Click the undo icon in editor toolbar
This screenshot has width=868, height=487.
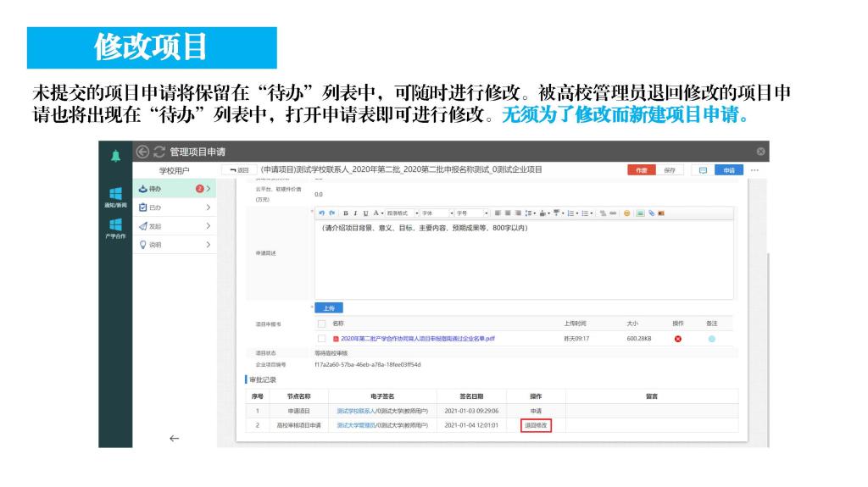point(322,213)
